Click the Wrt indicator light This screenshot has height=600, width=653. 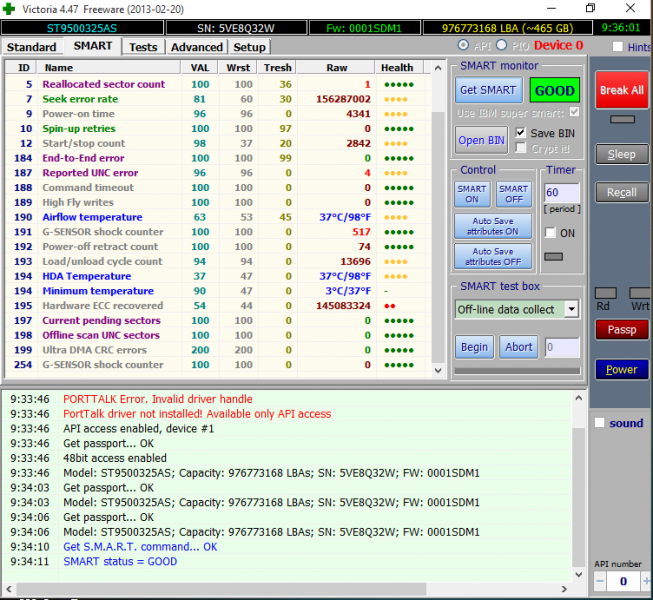point(639,292)
